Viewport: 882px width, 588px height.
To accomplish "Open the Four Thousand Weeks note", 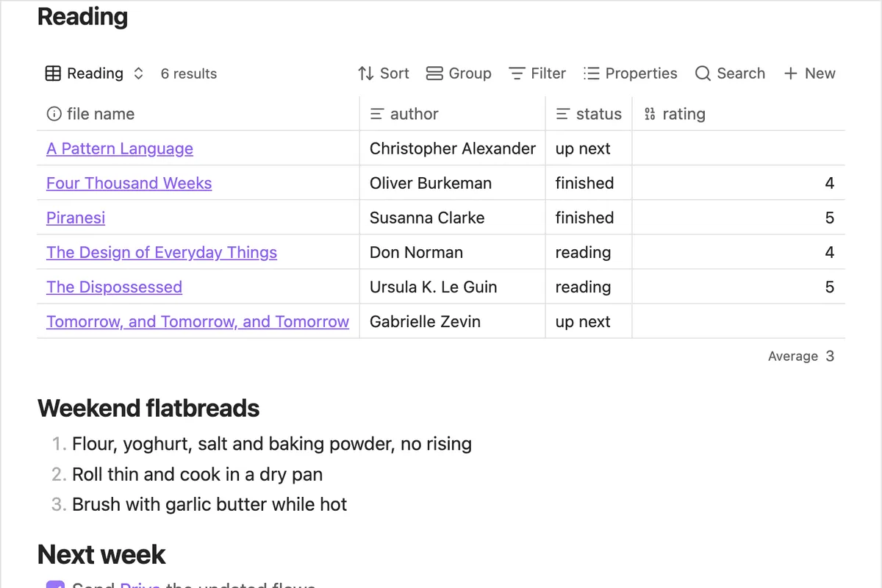I will 129,183.
